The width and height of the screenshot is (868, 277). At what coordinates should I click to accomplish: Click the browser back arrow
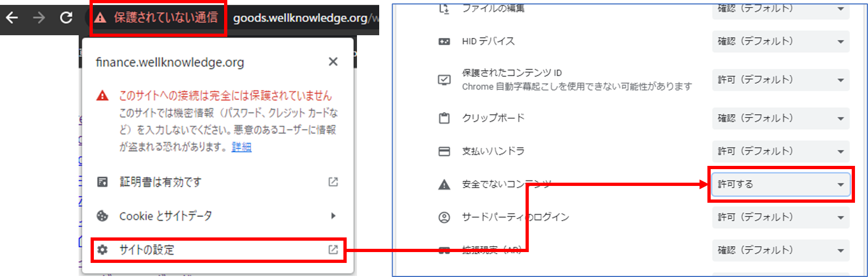(x=12, y=18)
